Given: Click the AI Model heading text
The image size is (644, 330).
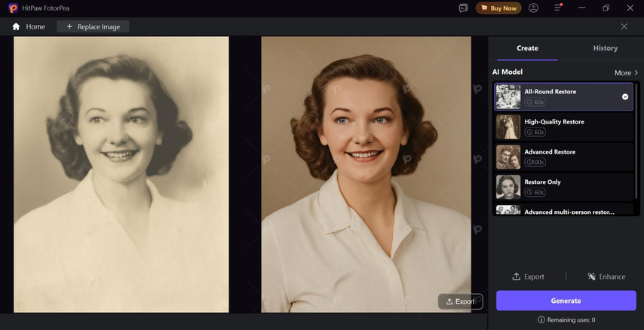Looking at the screenshot, I should coord(508,72).
